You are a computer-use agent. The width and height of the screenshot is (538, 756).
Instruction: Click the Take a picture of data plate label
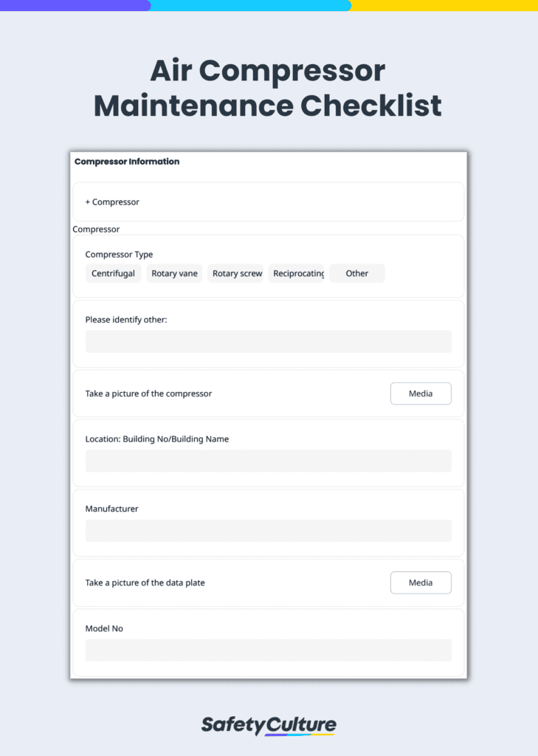click(x=145, y=583)
